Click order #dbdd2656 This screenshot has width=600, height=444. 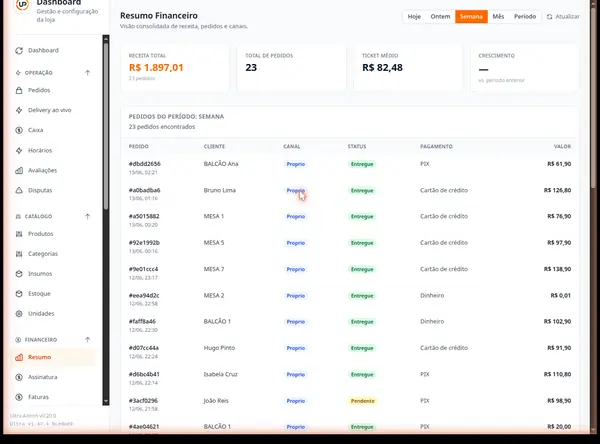(145, 164)
